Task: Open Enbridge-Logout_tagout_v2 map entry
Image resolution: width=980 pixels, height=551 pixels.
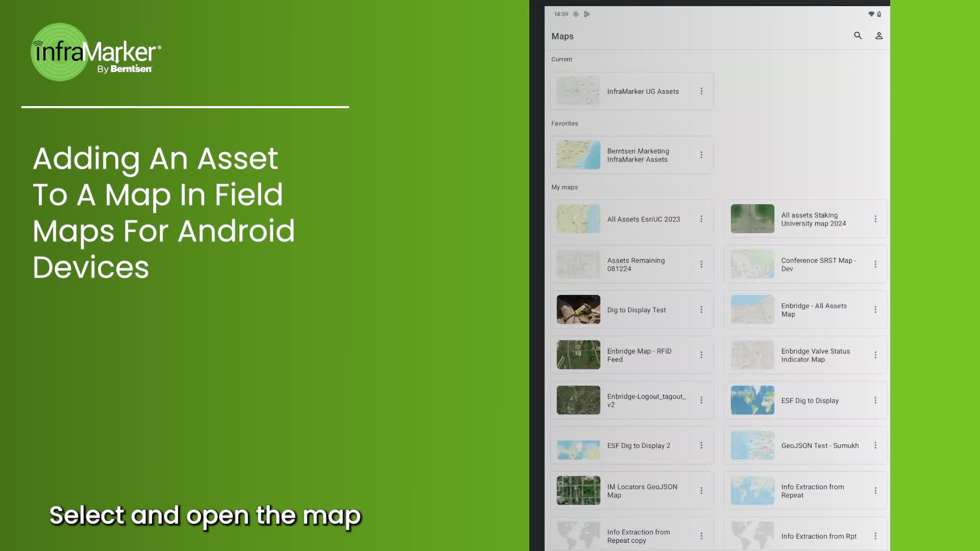Action: (646, 400)
